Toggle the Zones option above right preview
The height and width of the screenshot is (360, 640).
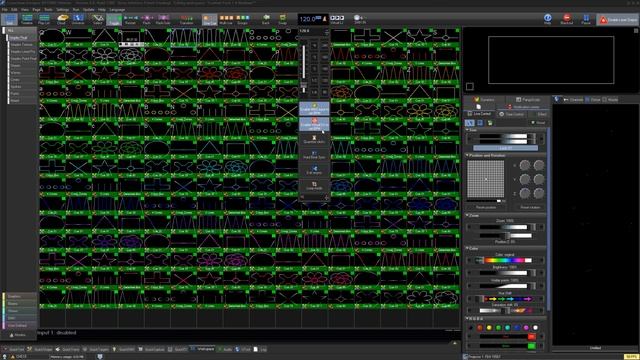593,100
